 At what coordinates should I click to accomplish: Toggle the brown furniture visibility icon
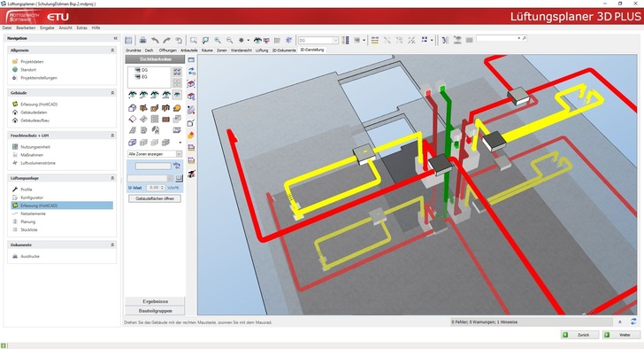tap(166, 120)
